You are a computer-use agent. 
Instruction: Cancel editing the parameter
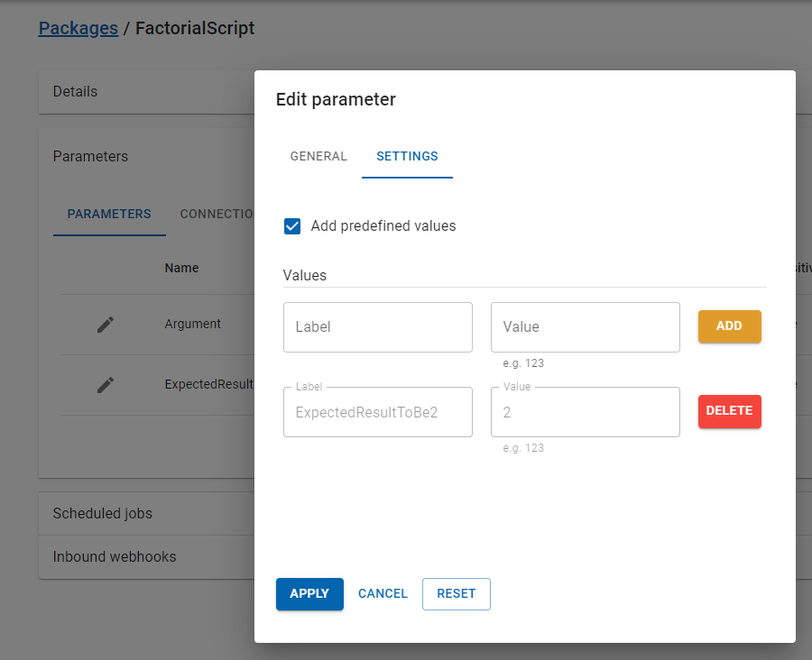pyautogui.click(x=383, y=594)
